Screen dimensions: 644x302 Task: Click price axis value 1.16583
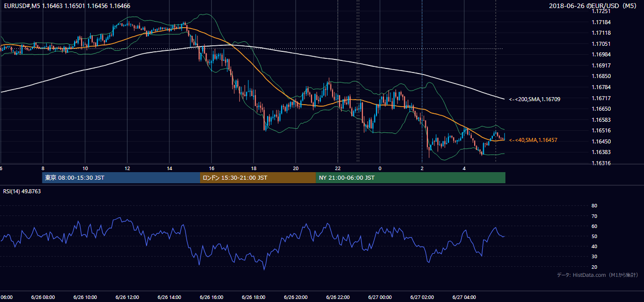[601, 119]
